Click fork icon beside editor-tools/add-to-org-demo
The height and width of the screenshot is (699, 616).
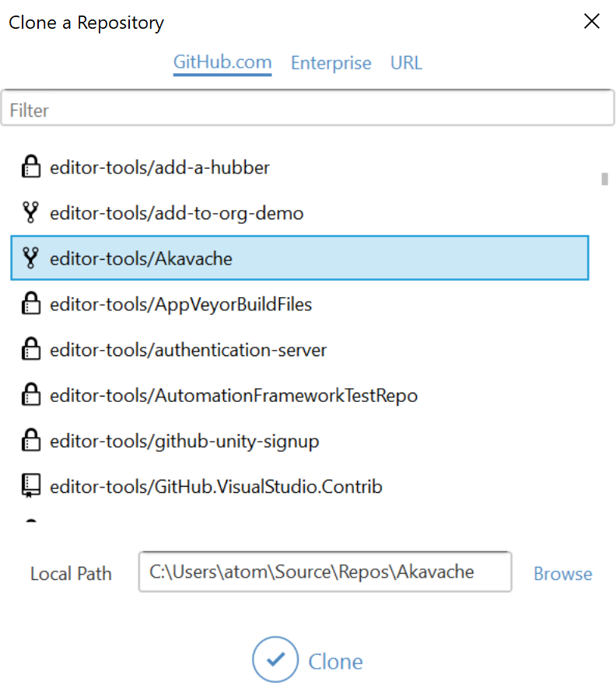(30, 212)
